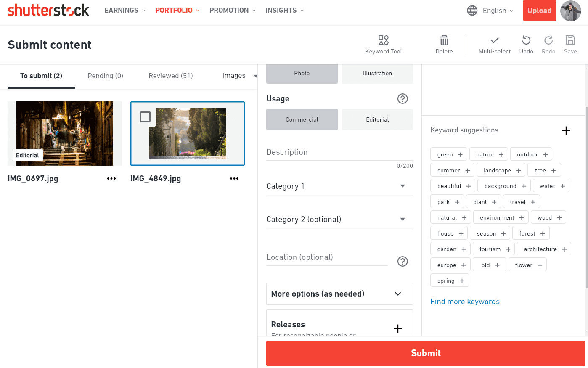Add the 'forest' keyword suggestion
This screenshot has width=588, height=368.
[x=531, y=233]
